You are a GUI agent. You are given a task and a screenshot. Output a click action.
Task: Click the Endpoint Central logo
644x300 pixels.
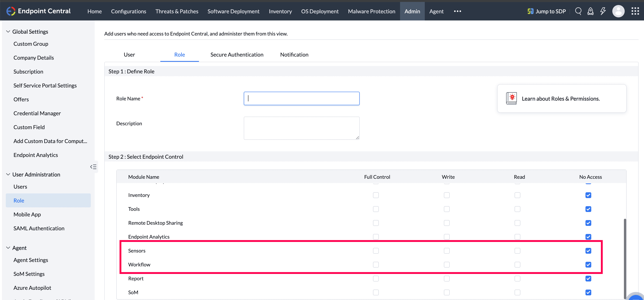[x=11, y=11]
